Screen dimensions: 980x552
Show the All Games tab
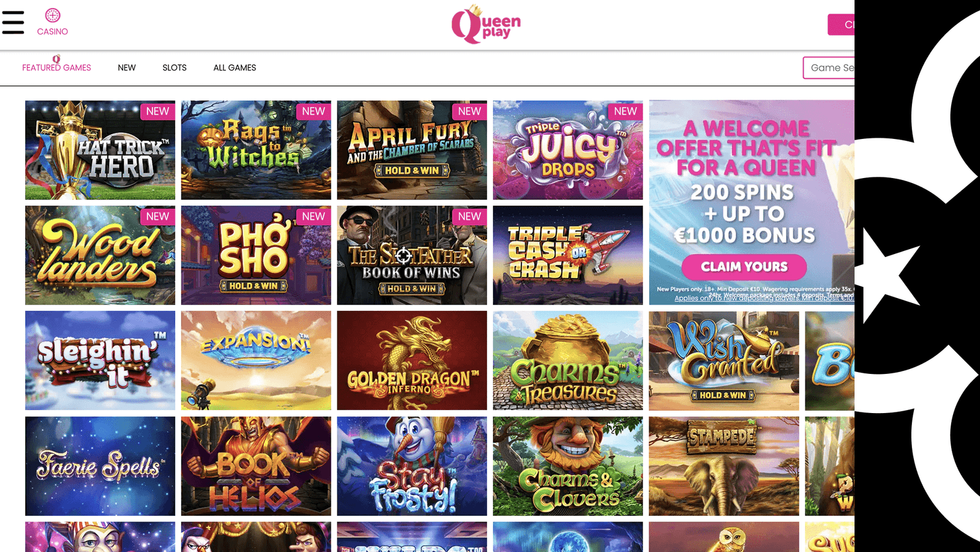(235, 67)
